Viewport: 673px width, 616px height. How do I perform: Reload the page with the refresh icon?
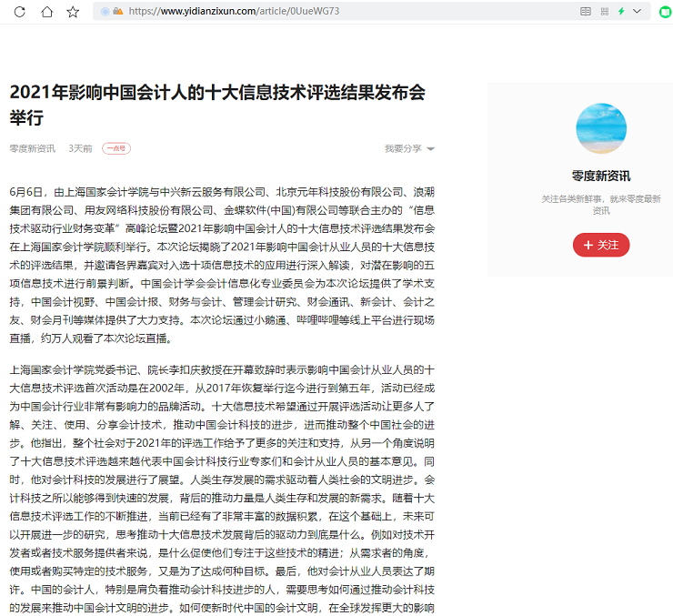[x=20, y=12]
